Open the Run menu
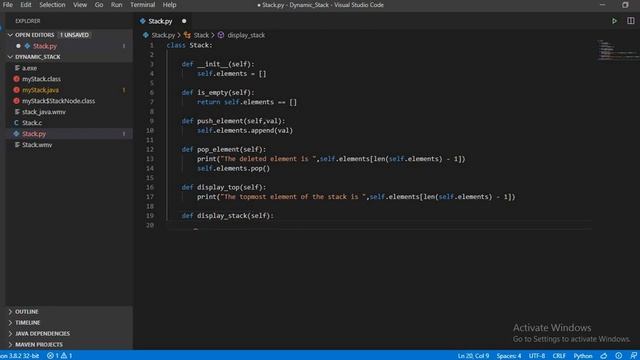 click(x=116, y=5)
